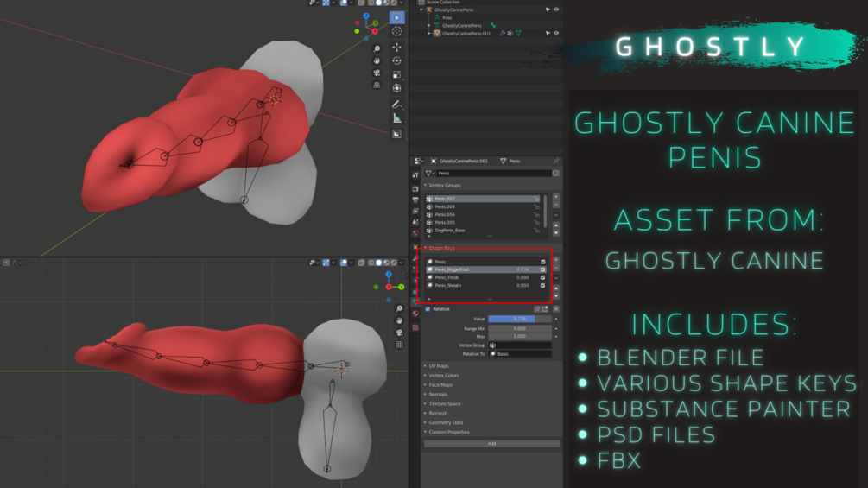Click the Range Min field
This screenshot has width=868, height=488.
click(x=519, y=329)
